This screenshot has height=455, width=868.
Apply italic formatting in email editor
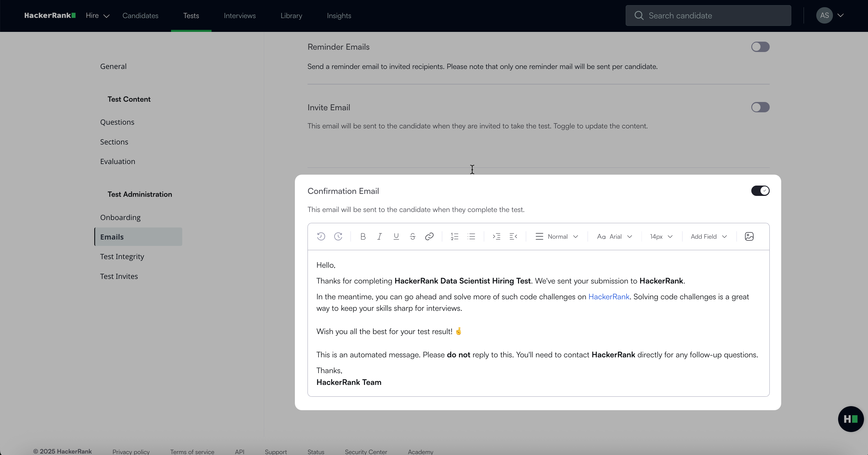coord(379,236)
